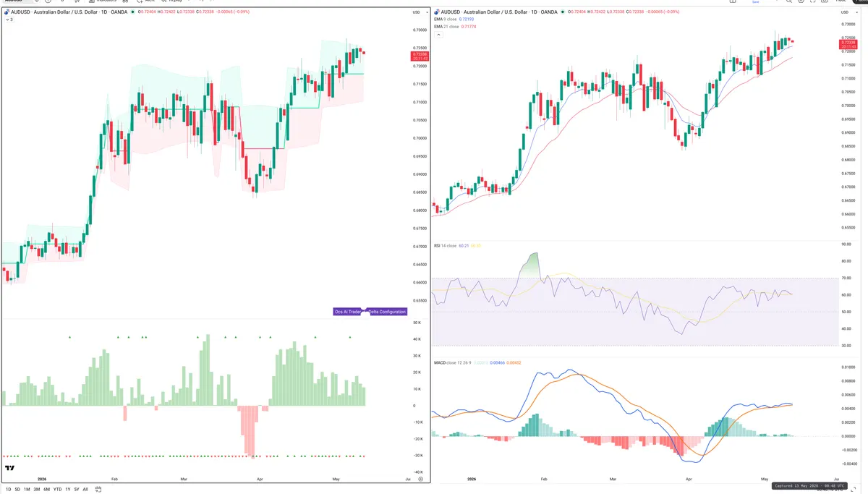
Task: Click red current price label on right chart
Action: point(848,43)
